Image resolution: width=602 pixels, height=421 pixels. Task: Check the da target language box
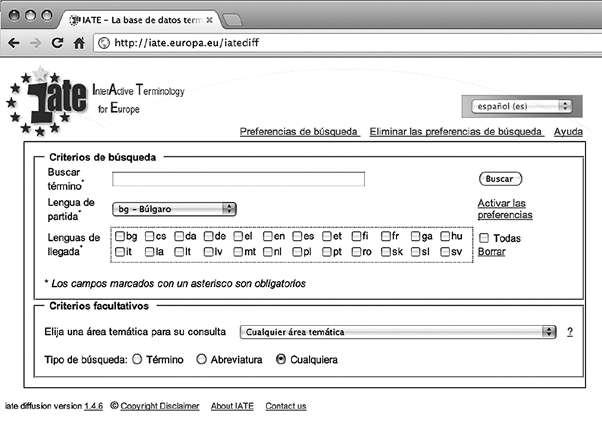pyautogui.click(x=179, y=236)
